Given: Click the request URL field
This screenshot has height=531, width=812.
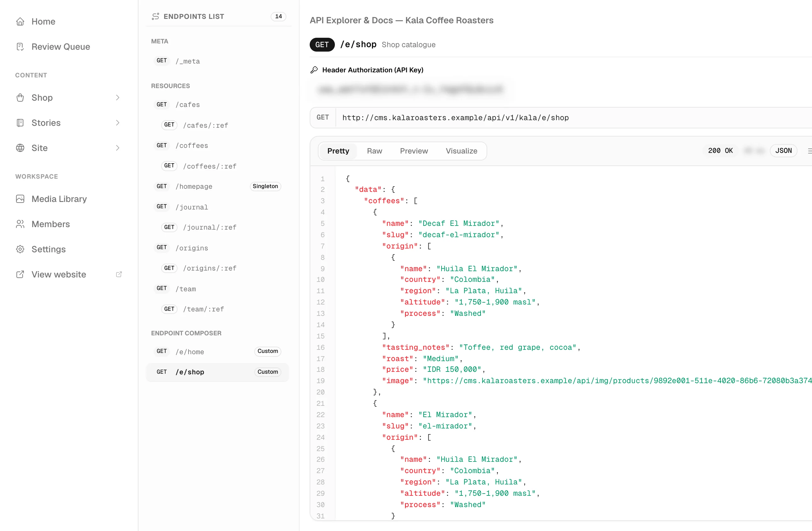Looking at the screenshot, I should 573,118.
